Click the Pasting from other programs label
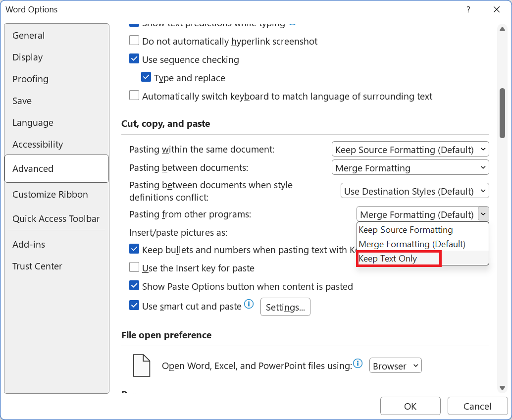 (x=190, y=214)
